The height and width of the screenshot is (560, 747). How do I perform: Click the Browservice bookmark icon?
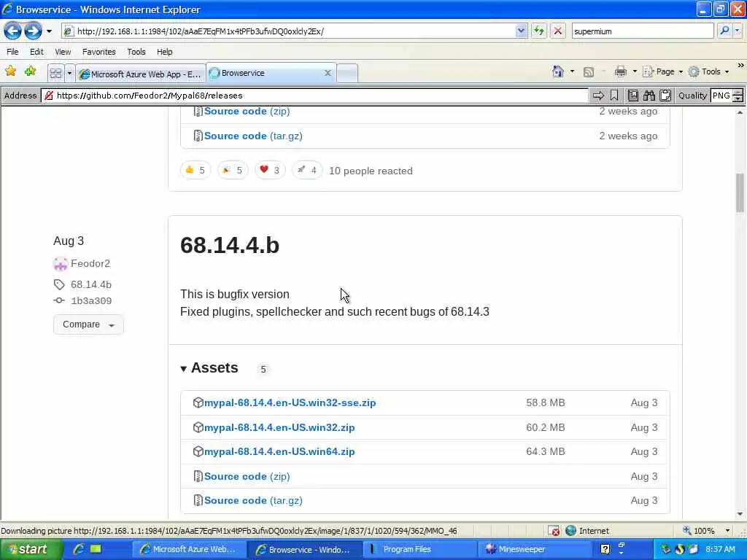click(x=614, y=96)
